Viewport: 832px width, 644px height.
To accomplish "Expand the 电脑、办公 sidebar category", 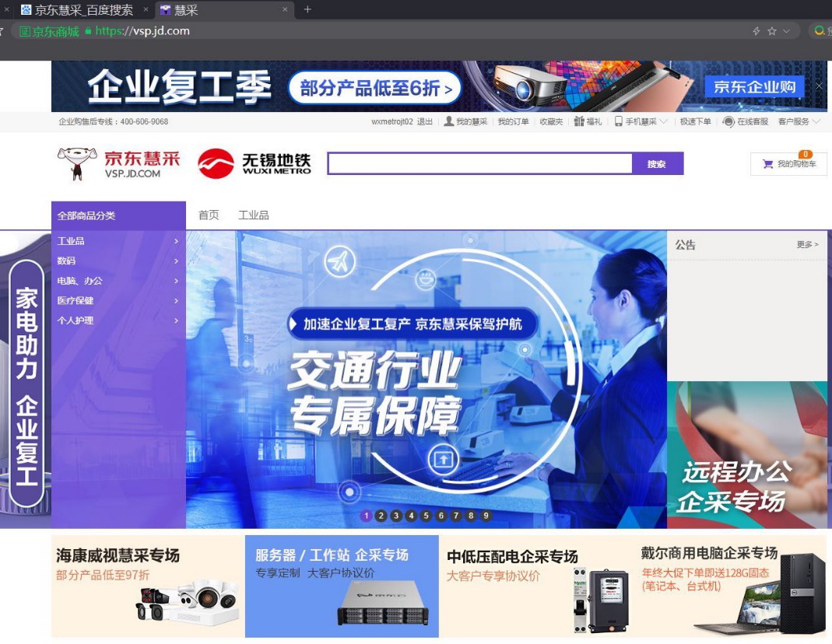I will (118, 281).
